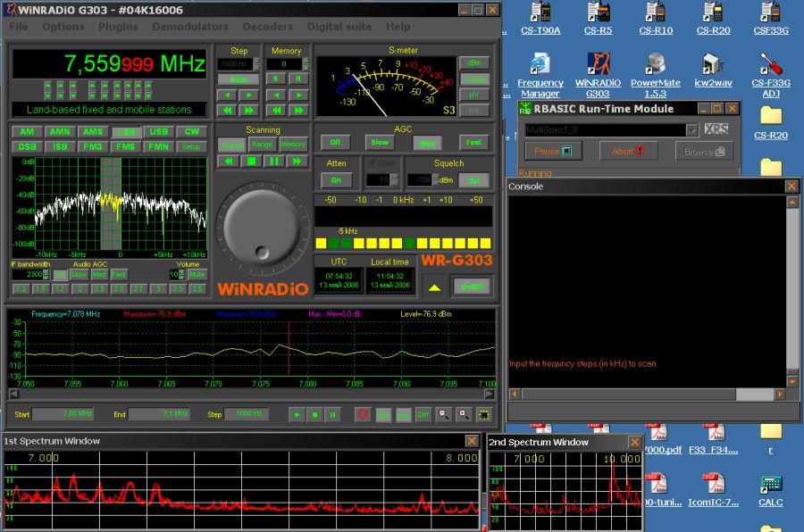Open the Options menu
Screen dimensions: 804x532
(x=63, y=26)
